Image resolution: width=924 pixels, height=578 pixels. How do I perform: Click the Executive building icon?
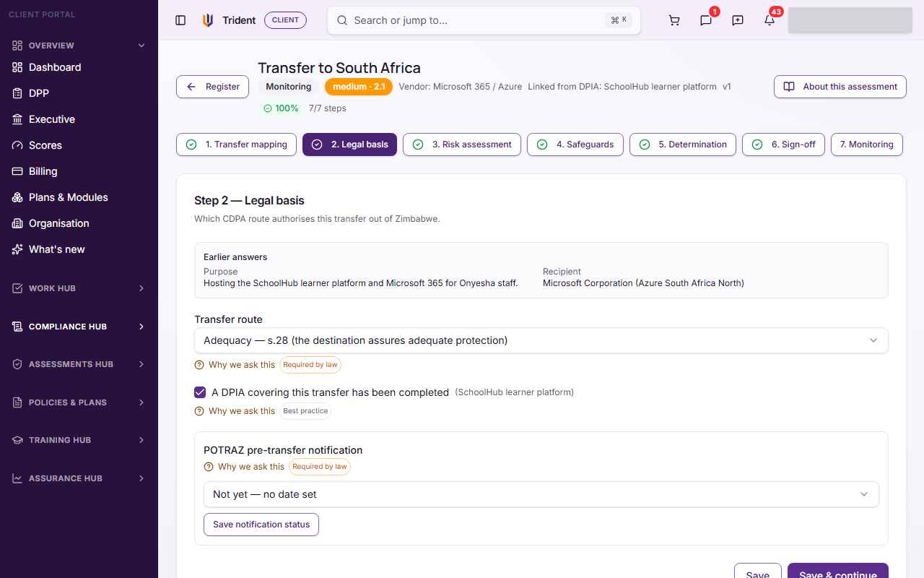pyautogui.click(x=17, y=119)
